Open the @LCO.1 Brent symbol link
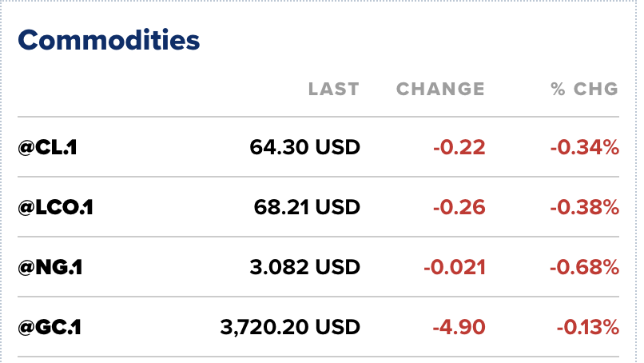This screenshot has width=644, height=363. click(55, 207)
